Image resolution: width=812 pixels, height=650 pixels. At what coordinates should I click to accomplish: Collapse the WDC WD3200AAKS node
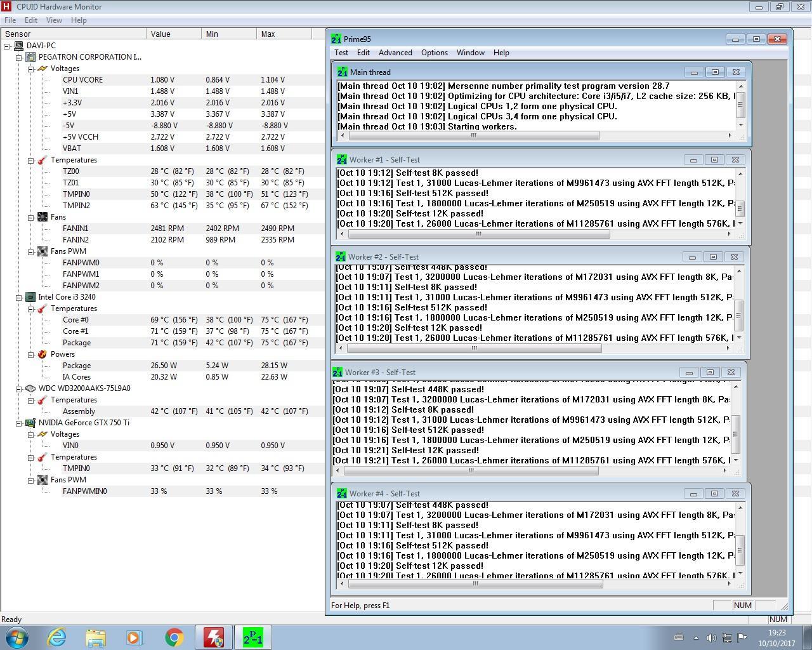click(x=19, y=388)
